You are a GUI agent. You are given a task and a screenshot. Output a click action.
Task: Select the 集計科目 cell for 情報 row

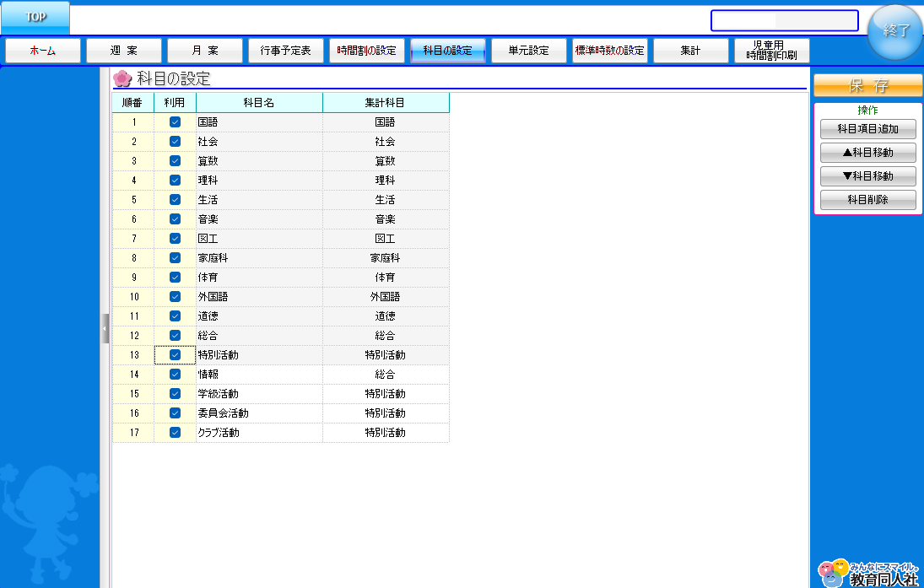tap(386, 375)
